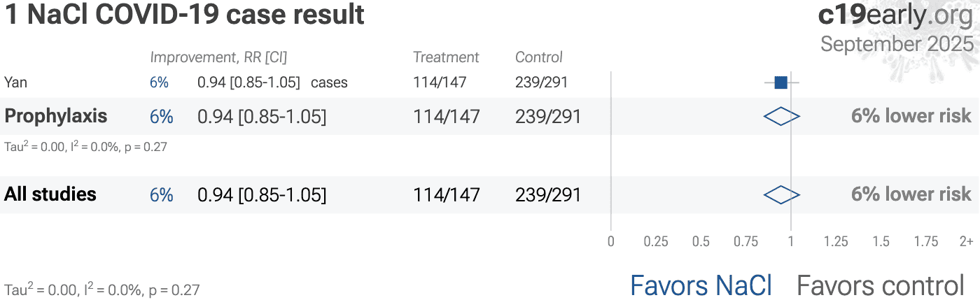Click the Favors control label
This screenshot has height=300, width=980.
(881, 285)
